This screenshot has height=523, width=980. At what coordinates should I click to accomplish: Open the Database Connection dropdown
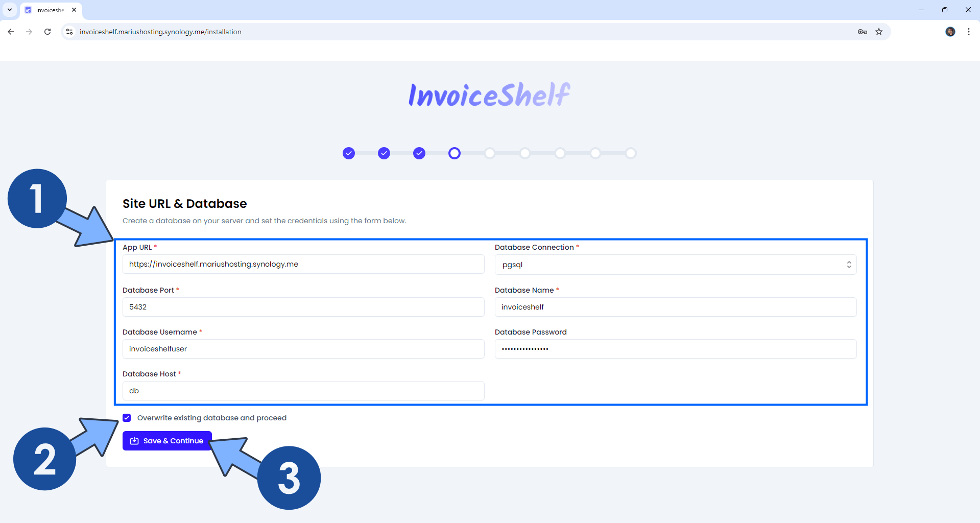pyautogui.click(x=676, y=265)
